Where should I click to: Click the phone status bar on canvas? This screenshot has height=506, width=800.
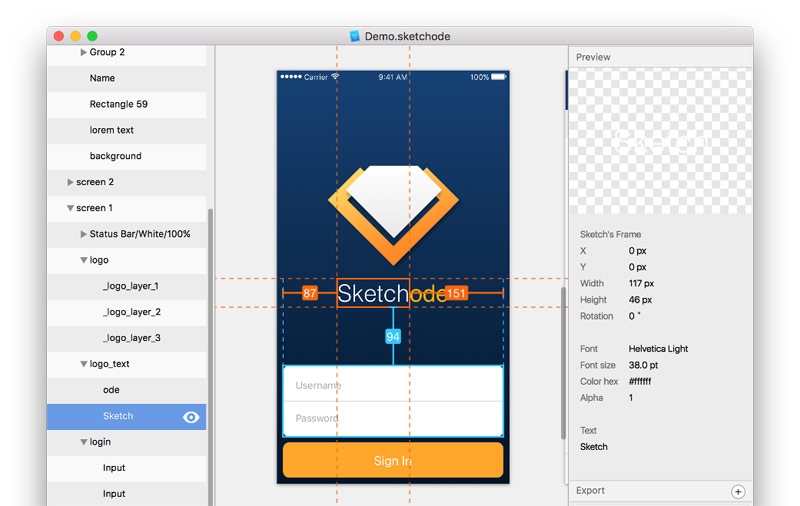click(393, 77)
